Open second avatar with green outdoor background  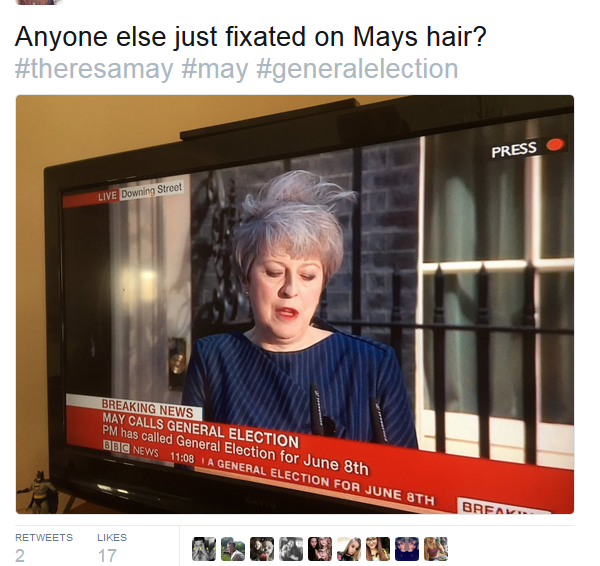(x=233, y=549)
